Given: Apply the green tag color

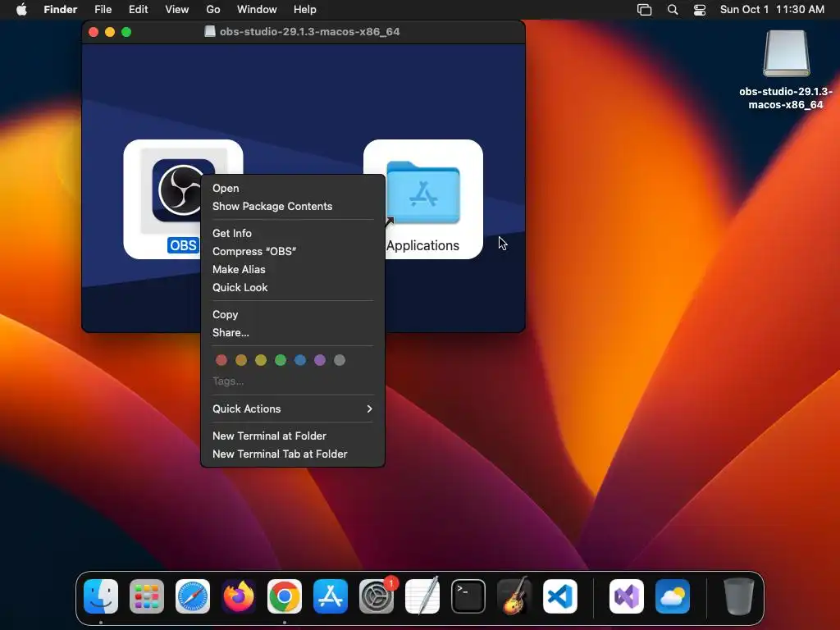Looking at the screenshot, I should tap(281, 360).
